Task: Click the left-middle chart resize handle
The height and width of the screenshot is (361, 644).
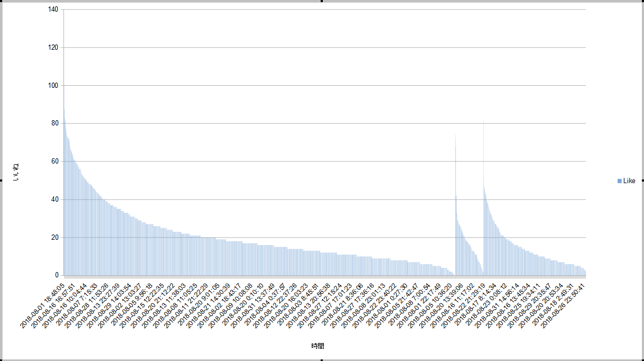Action: click(x=1, y=180)
